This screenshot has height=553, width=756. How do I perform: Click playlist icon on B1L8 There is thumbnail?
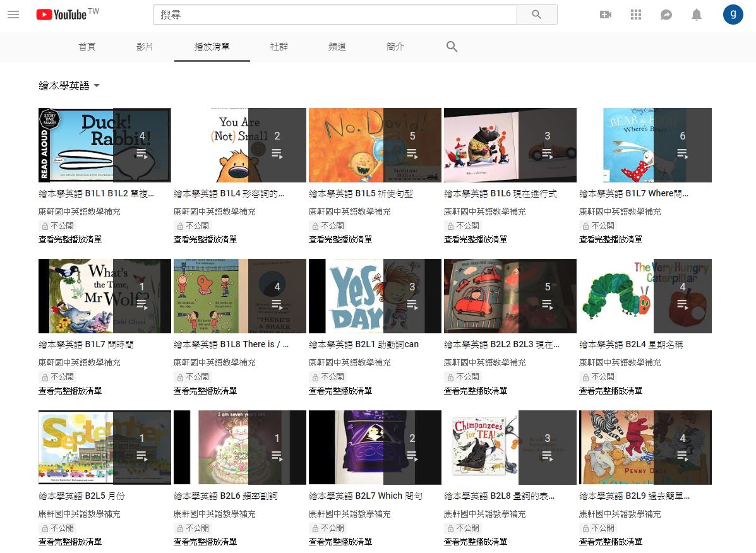[277, 304]
